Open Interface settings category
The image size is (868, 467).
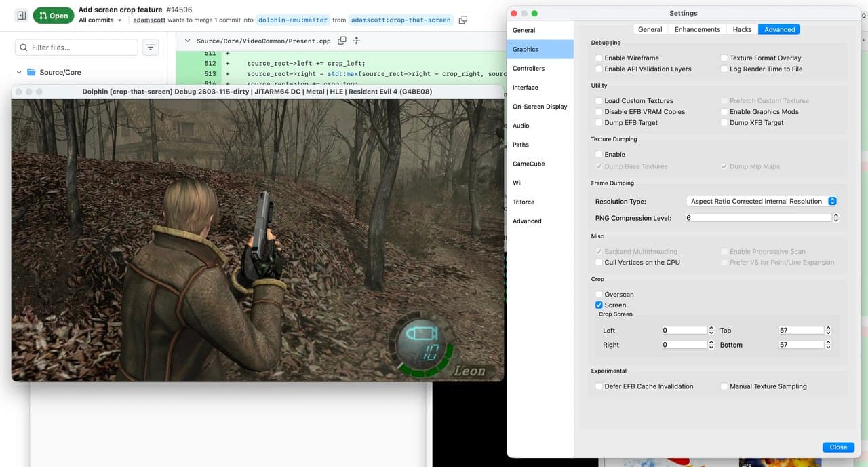pyautogui.click(x=540, y=88)
